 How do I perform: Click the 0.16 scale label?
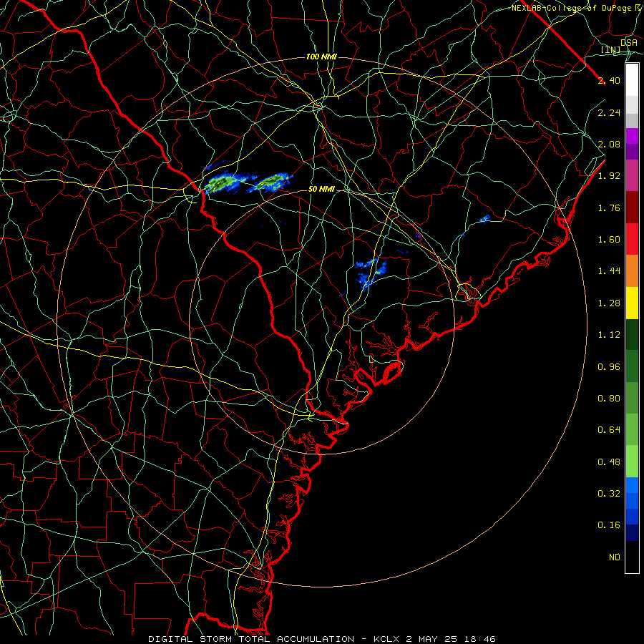[x=609, y=525]
